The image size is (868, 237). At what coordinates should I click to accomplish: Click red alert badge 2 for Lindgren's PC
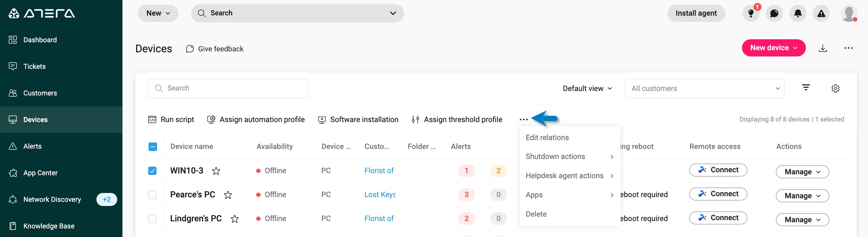point(466,218)
